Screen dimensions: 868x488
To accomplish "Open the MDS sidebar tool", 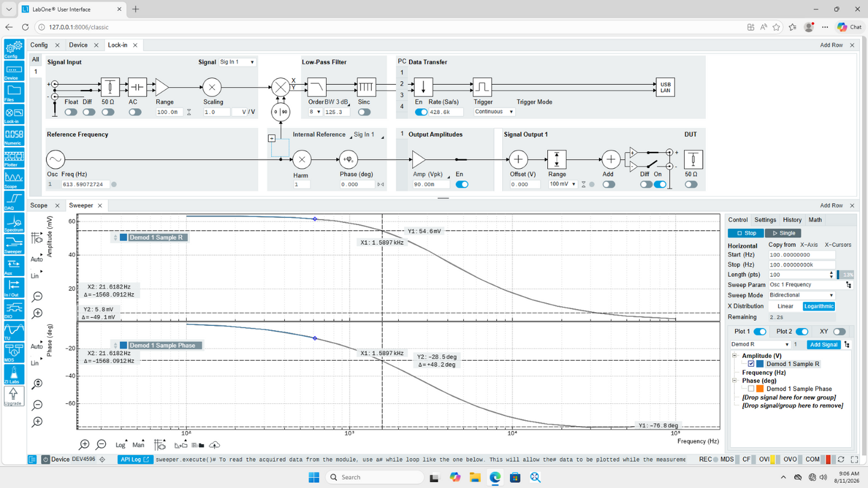I will pyautogui.click(x=13, y=353).
